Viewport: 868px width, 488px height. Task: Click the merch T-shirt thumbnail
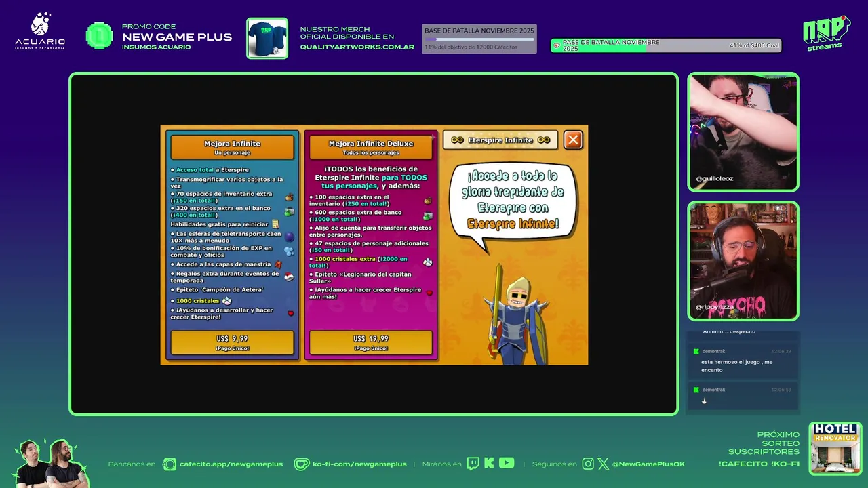pyautogui.click(x=267, y=38)
